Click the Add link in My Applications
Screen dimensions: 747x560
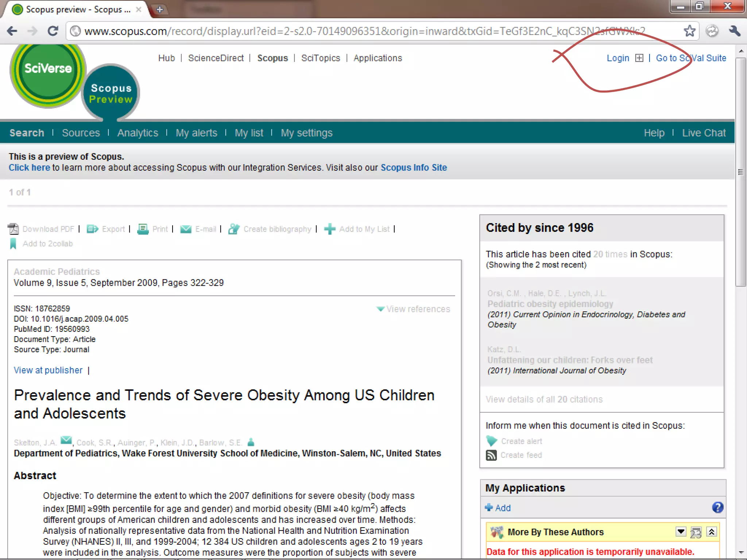point(503,508)
